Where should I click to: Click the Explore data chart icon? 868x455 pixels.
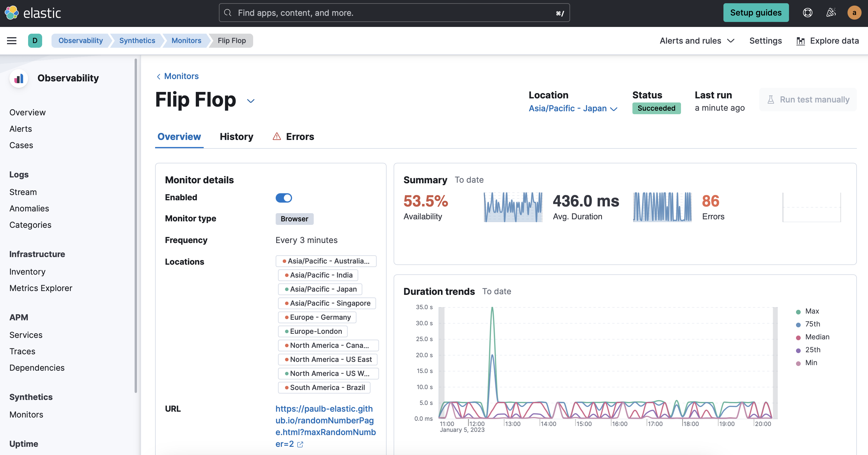click(801, 41)
